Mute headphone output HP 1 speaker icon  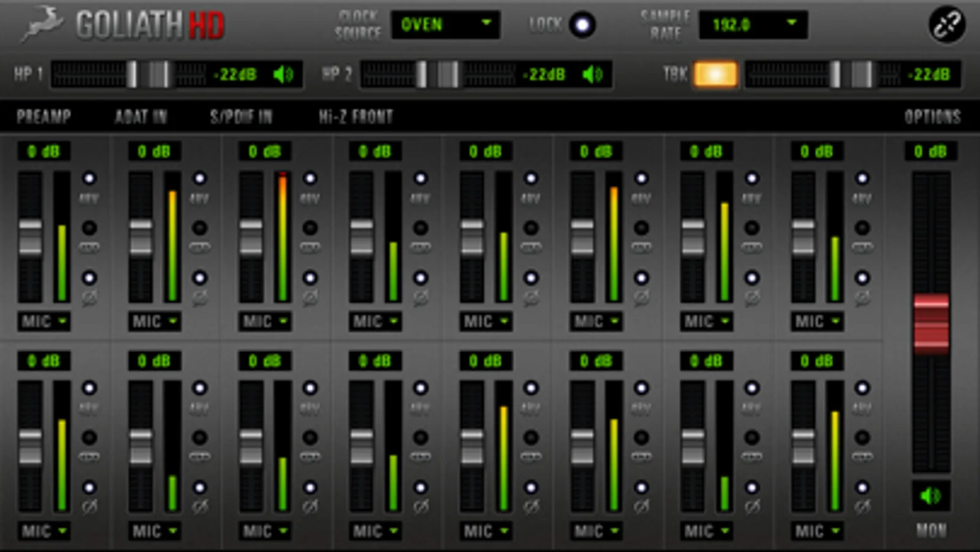click(x=283, y=75)
